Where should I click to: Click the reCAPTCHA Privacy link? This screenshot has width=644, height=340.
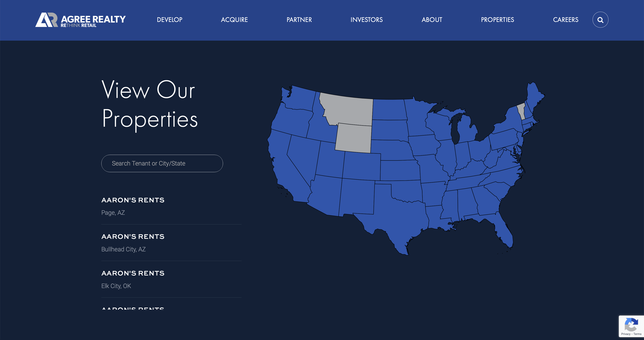625,334
